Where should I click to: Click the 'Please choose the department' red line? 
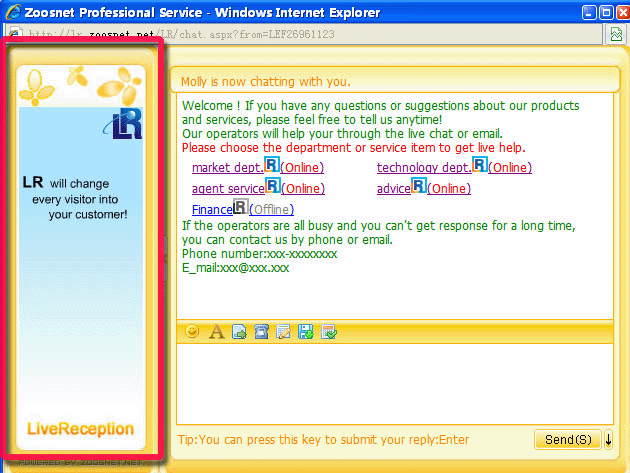coord(354,148)
